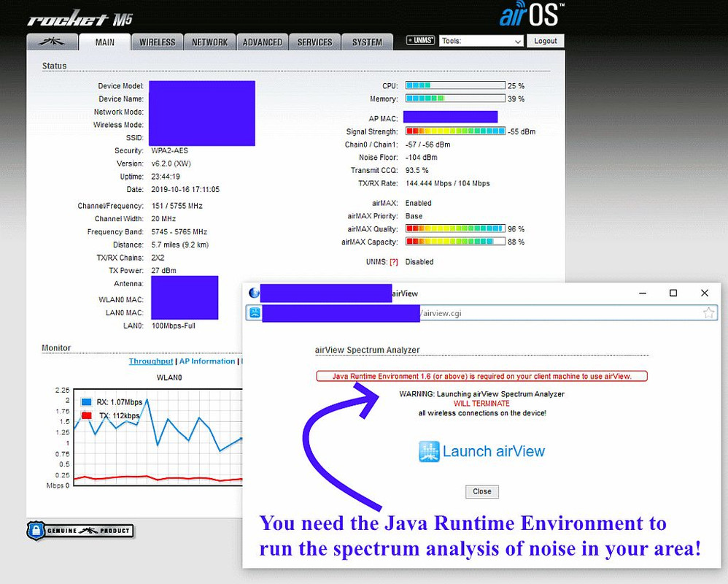
Task: Click the CPU usage bar
Action: pyautogui.click(x=455, y=85)
